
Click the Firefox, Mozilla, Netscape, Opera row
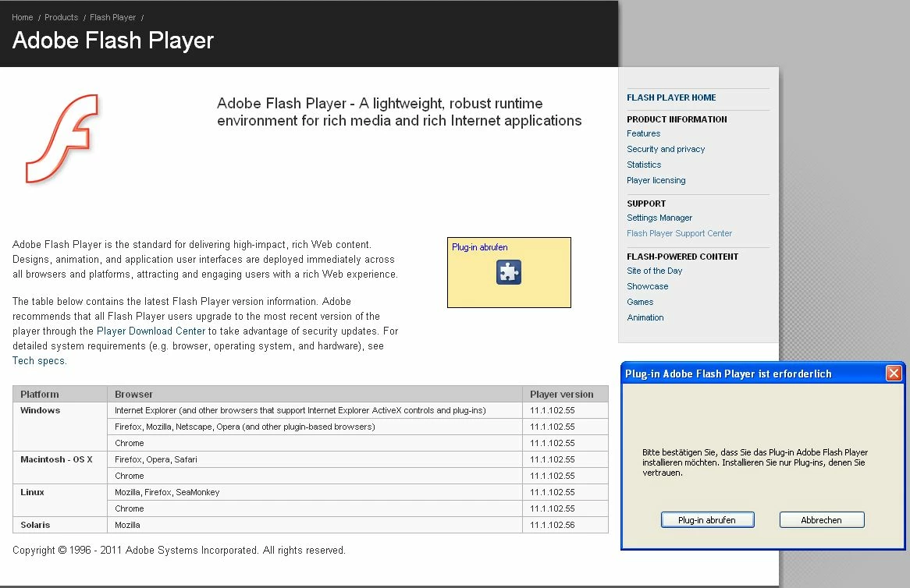point(315,427)
